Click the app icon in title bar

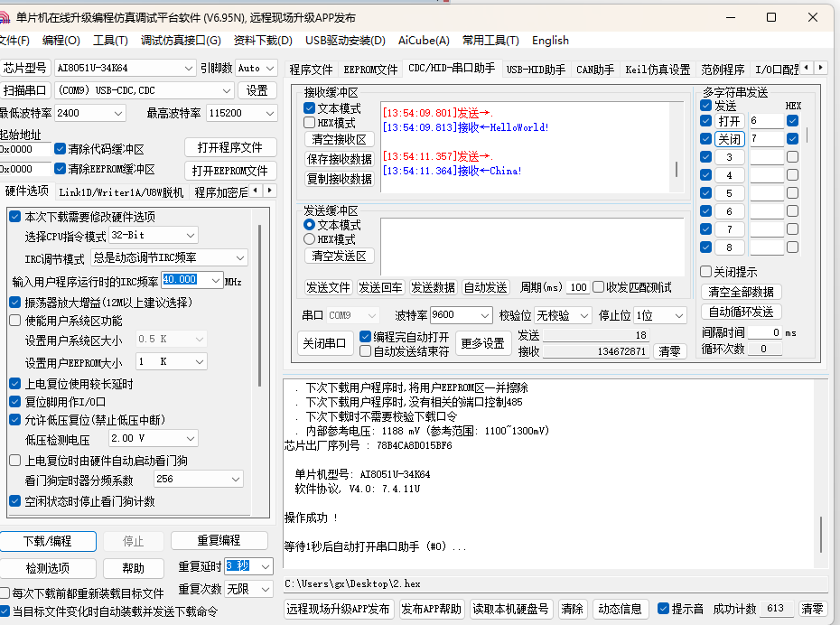(x=5, y=18)
